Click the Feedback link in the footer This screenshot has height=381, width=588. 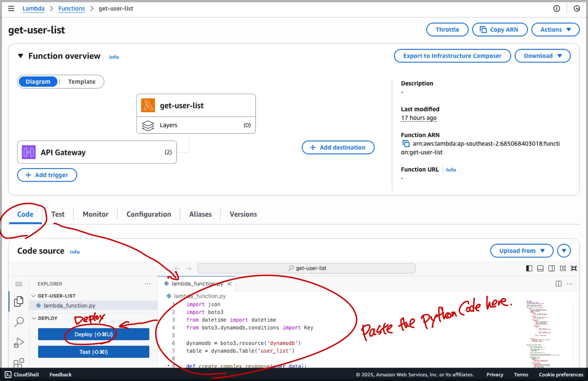(60, 375)
